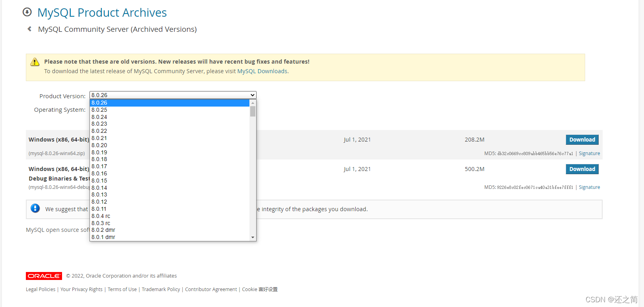The width and height of the screenshot is (644, 307).
Task: Select version 8.0.4 rc option
Action: click(170, 216)
